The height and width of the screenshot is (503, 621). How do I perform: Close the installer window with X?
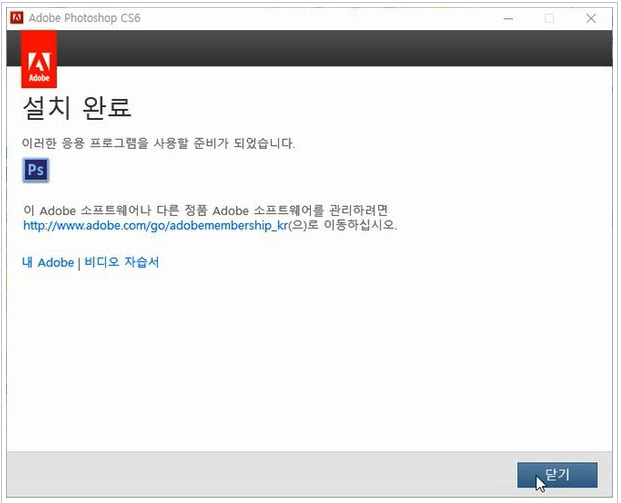coord(591,18)
